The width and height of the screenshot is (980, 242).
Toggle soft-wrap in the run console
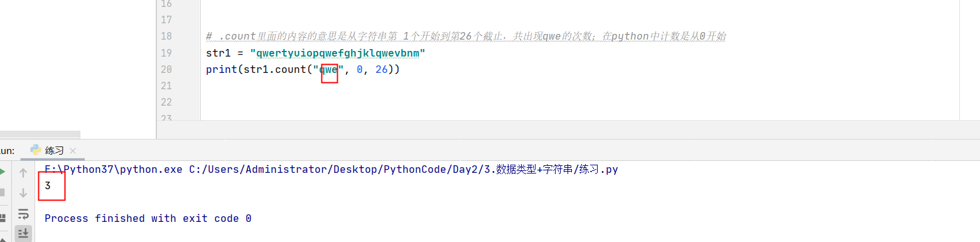(23, 214)
